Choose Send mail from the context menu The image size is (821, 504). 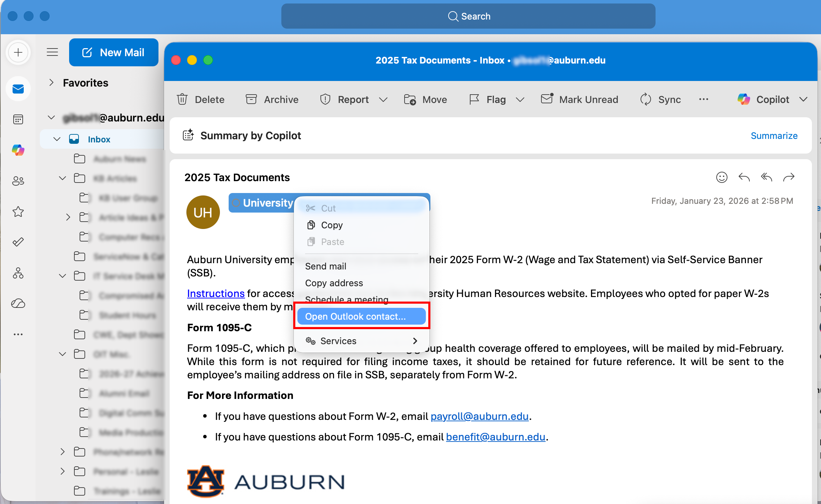point(326,266)
